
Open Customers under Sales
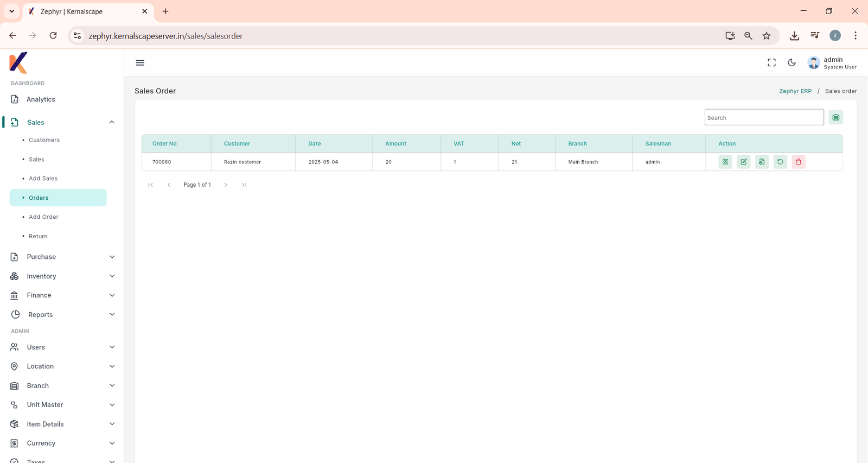pyautogui.click(x=44, y=140)
